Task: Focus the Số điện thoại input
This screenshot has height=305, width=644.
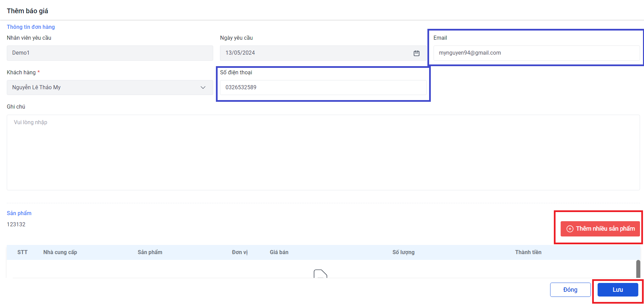Action: [323, 88]
